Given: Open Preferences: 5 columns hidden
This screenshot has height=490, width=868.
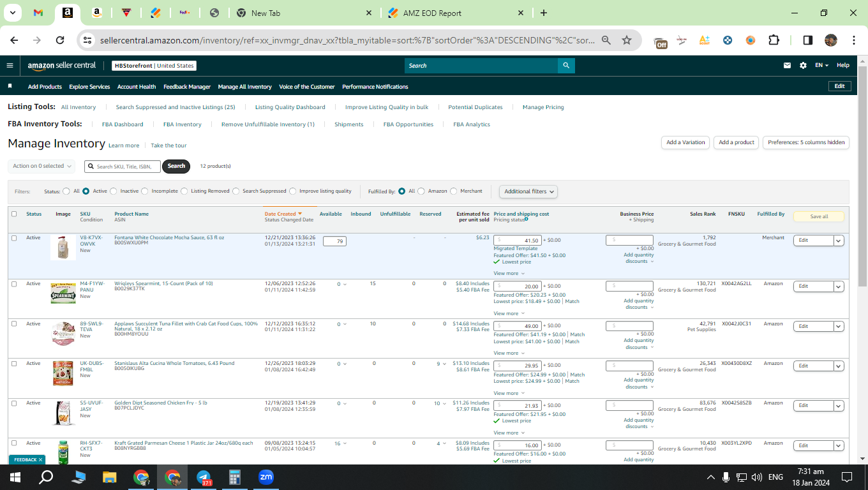Looking at the screenshot, I should [x=806, y=142].
